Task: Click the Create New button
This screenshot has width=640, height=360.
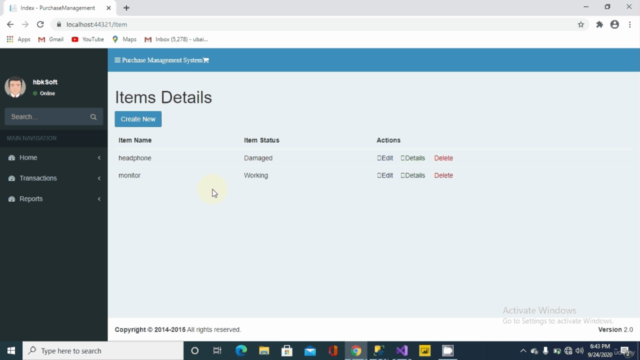Action: click(x=138, y=119)
